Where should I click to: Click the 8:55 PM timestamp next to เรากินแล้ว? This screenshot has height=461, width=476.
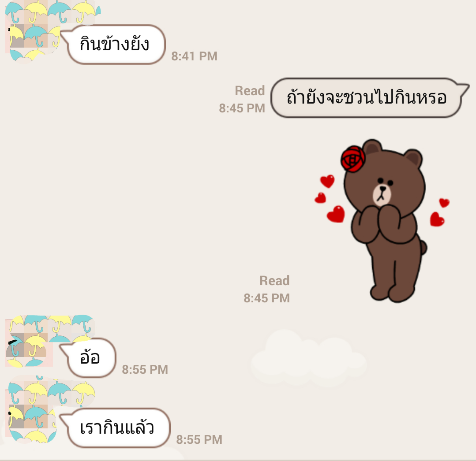tap(199, 440)
